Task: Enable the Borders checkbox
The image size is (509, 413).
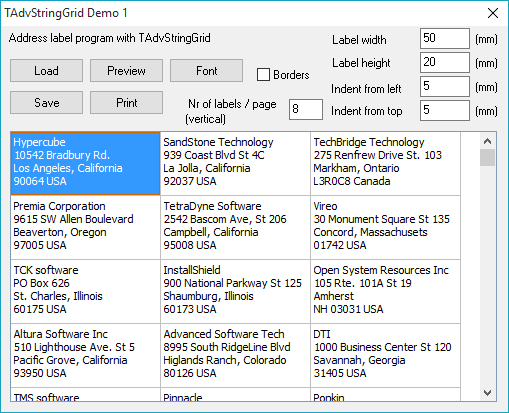Action: 263,75
